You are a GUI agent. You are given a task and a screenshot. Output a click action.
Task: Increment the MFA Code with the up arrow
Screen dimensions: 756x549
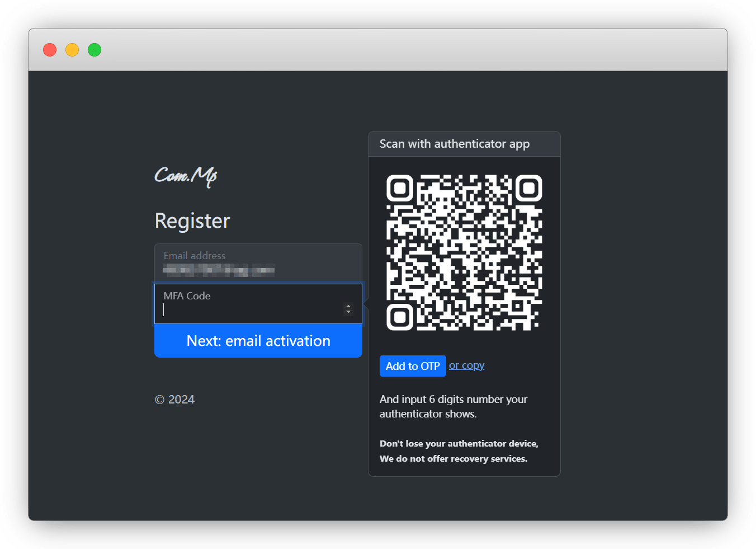click(x=348, y=306)
